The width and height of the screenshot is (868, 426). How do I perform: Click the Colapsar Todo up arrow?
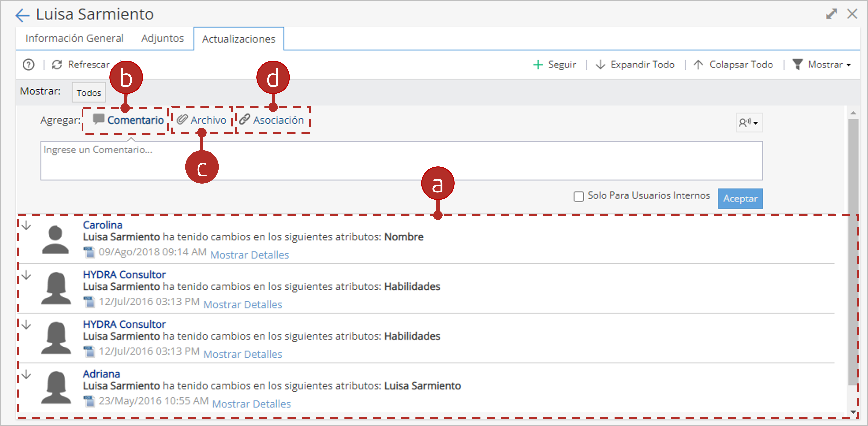click(698, 64)
